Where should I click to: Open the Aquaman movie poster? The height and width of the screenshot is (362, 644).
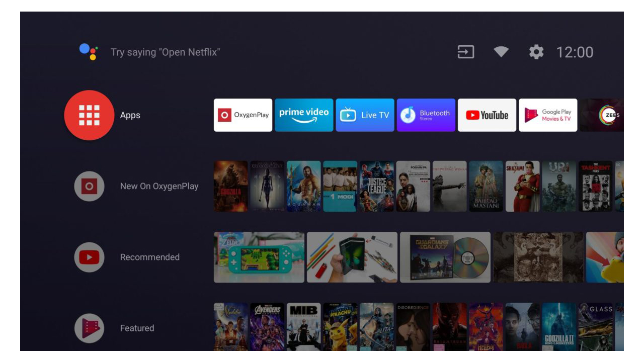(303, 186)
